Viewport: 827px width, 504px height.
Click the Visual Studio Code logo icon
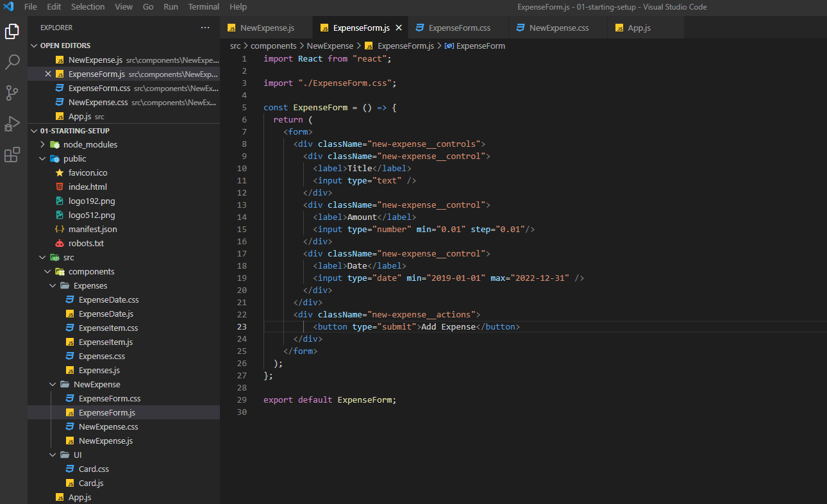point(8,7)
